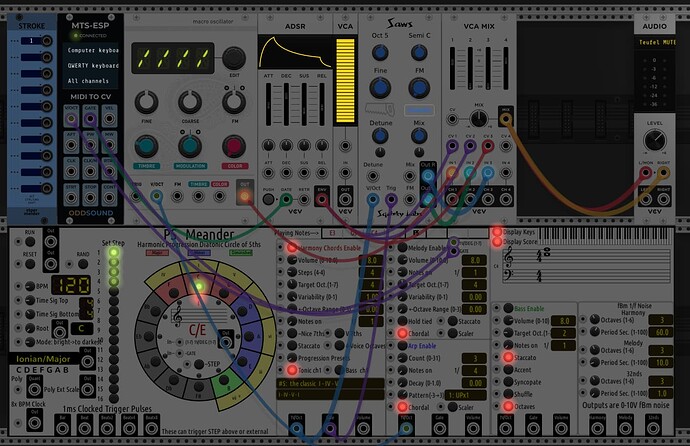Toggle the Melody Enable button
Viewport: 690px width, 446px height.
pos(402,248)
